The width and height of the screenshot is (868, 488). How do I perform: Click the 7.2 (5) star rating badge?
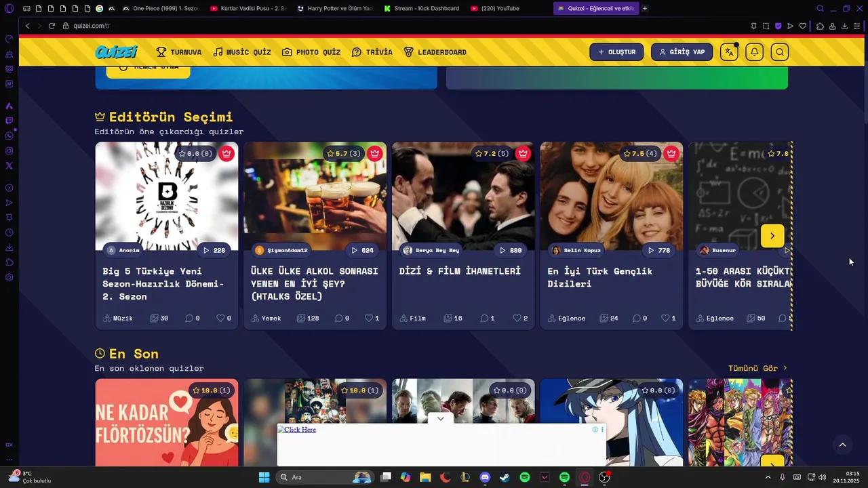492,154
